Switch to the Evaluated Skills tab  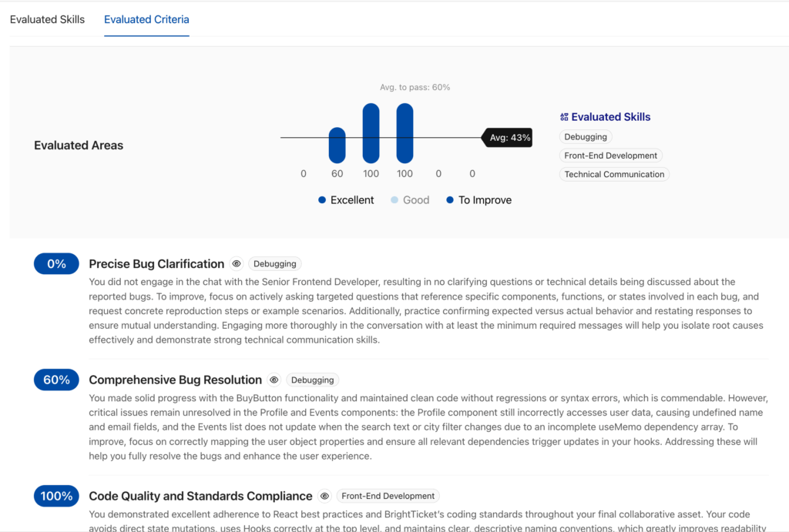pos(47,19)
